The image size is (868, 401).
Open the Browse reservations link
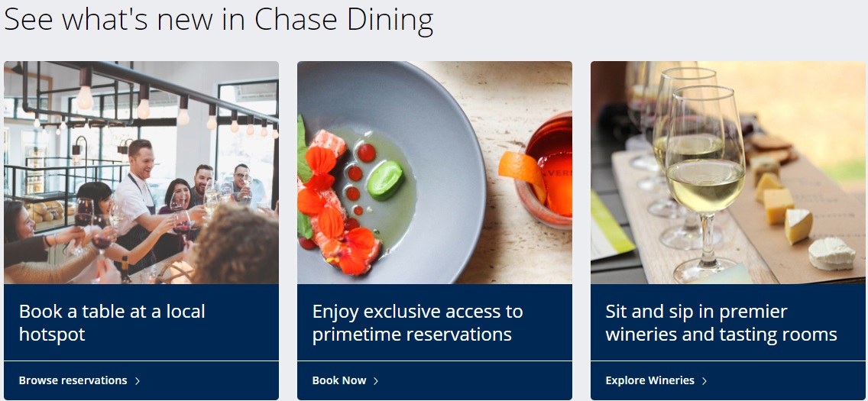(x=73, y=380)
